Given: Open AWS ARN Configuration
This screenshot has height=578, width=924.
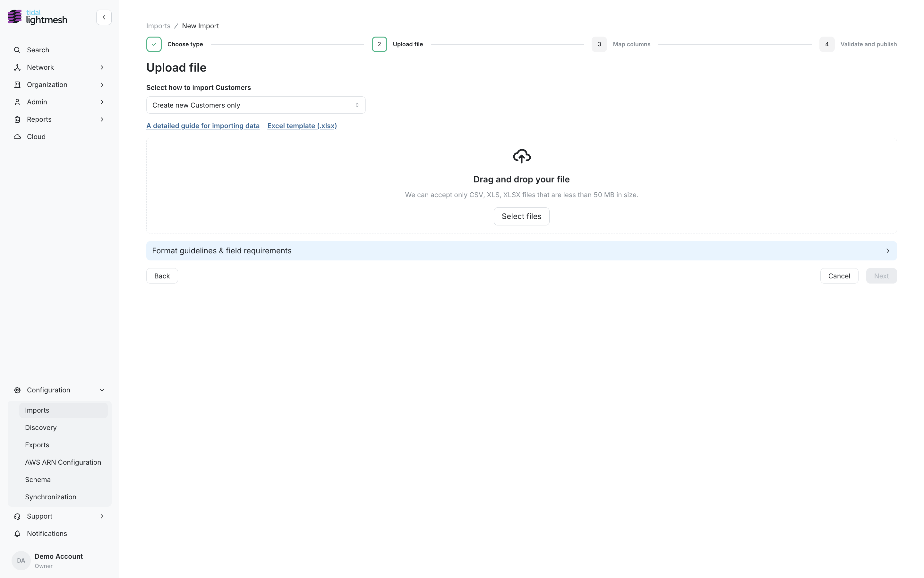Looking at the screenshot, I should pos(64,462).
